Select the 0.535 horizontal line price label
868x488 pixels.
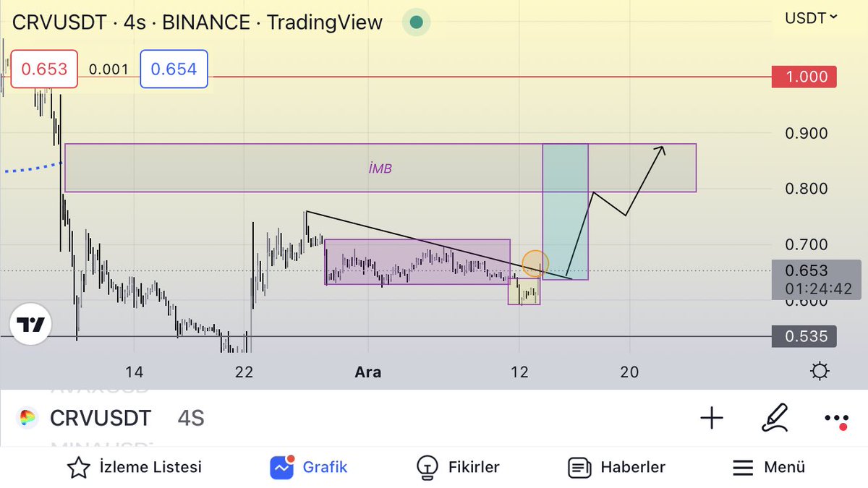pyautogui.click(x=804, y=336)
